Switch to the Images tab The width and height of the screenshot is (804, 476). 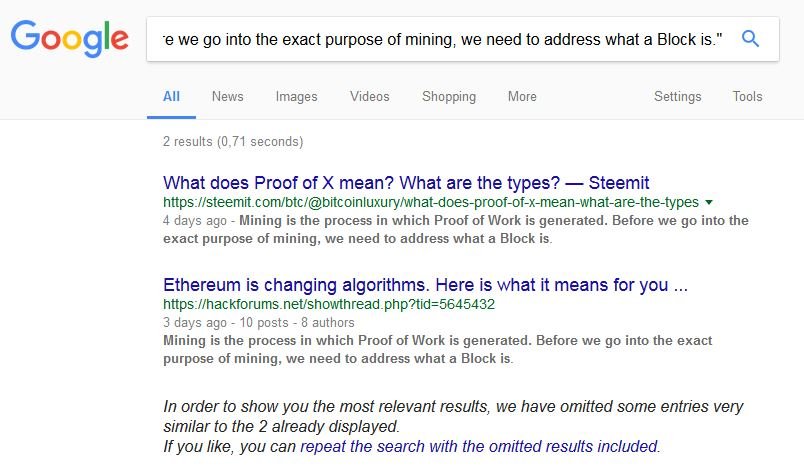click(296, 96)
